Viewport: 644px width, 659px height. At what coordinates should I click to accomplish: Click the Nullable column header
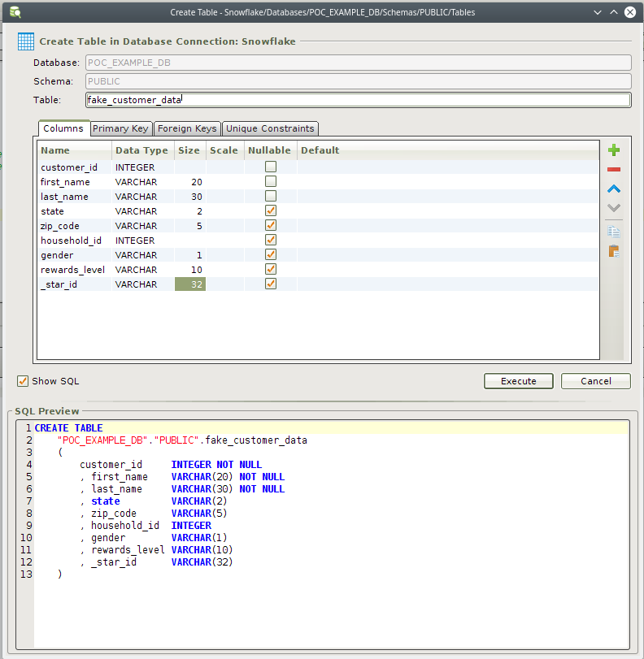pos(271,150)
